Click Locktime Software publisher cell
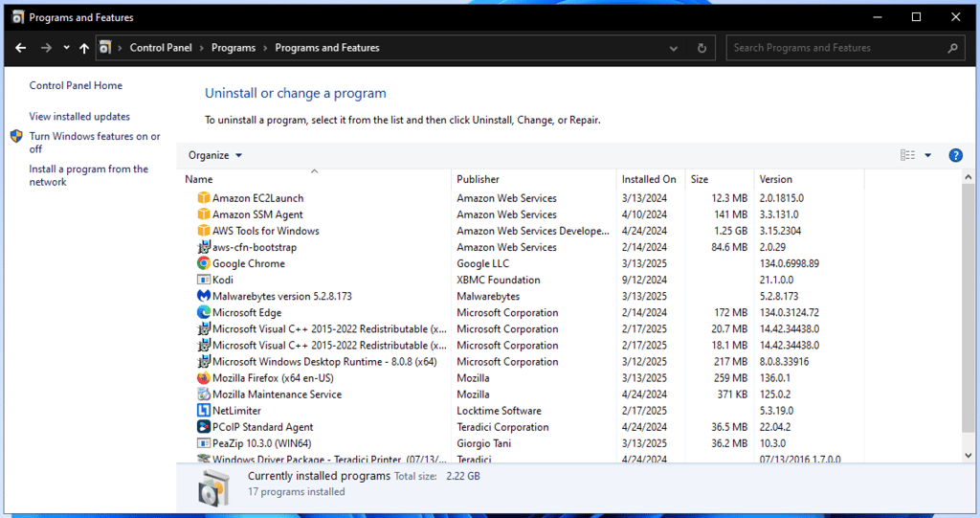The height and width of the screenshot is (518, 980). [499, 411]
